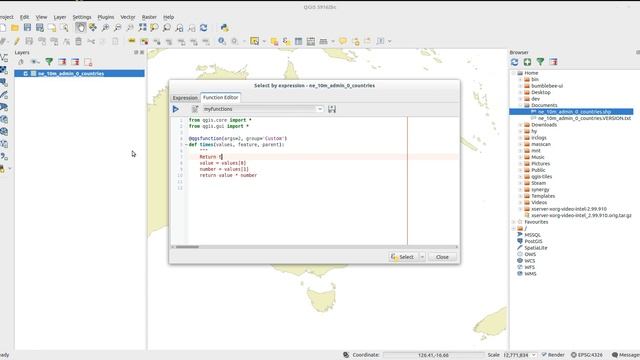Select the PostGIS entry in Browser

pyautogui.click(x=533, y=242)
